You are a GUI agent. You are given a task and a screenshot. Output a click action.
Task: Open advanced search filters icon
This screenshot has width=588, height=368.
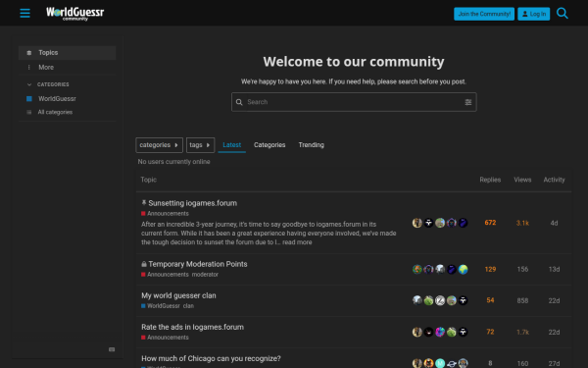(468, 102)
